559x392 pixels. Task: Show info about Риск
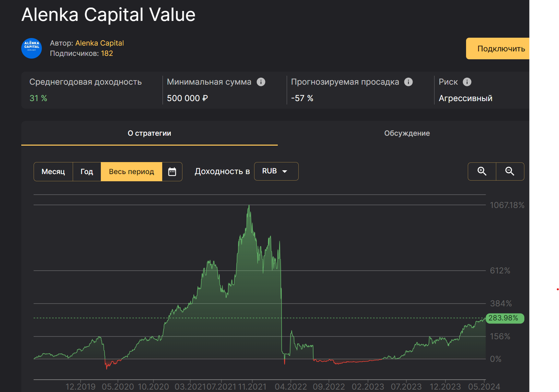[467, 82]
